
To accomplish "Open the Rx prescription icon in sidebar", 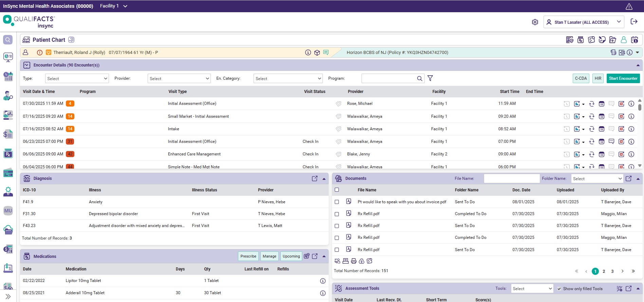I will [x=8, y=154].
